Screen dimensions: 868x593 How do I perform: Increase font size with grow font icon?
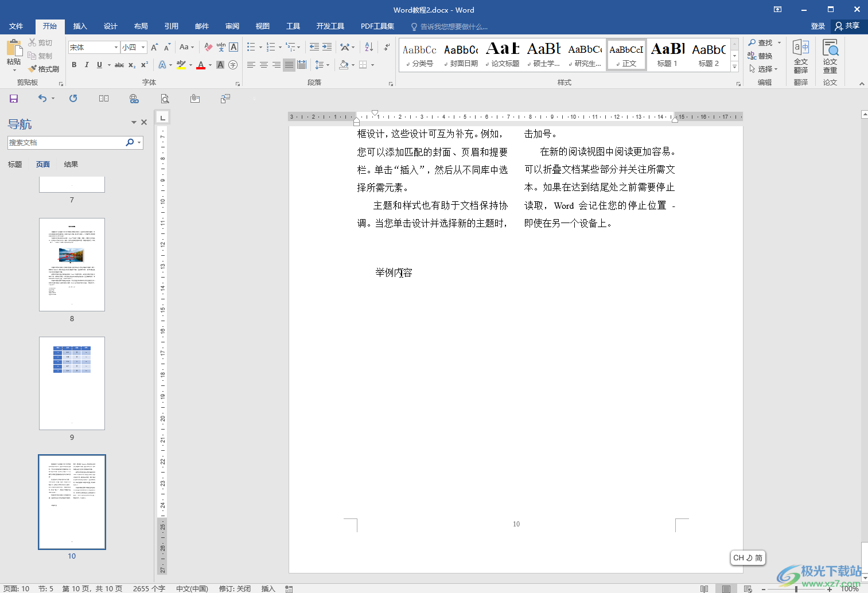pos(154,47)
